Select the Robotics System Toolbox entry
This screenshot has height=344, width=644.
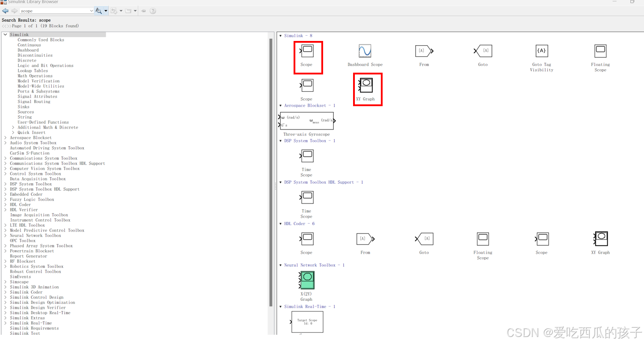click(37, 266)
